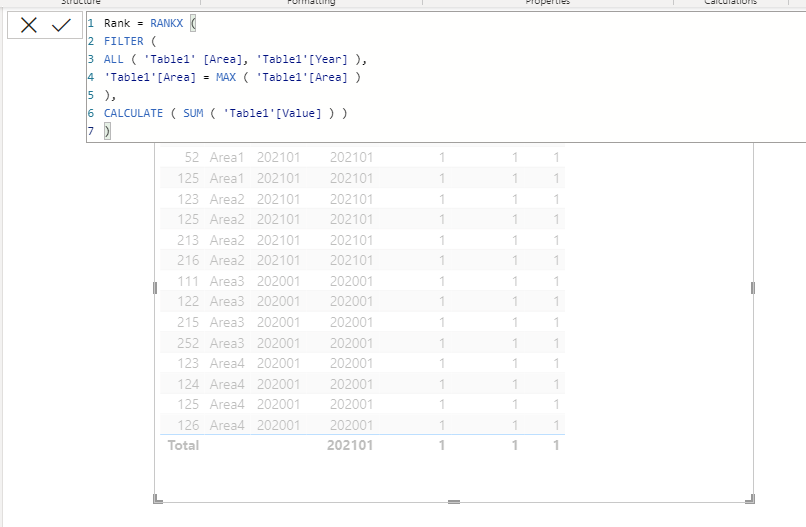Image resolution: width=806 pixels, height=527 pixels.
Task: Select the cell with value 111
Action: pyautogui.click(x=188, y=281)
